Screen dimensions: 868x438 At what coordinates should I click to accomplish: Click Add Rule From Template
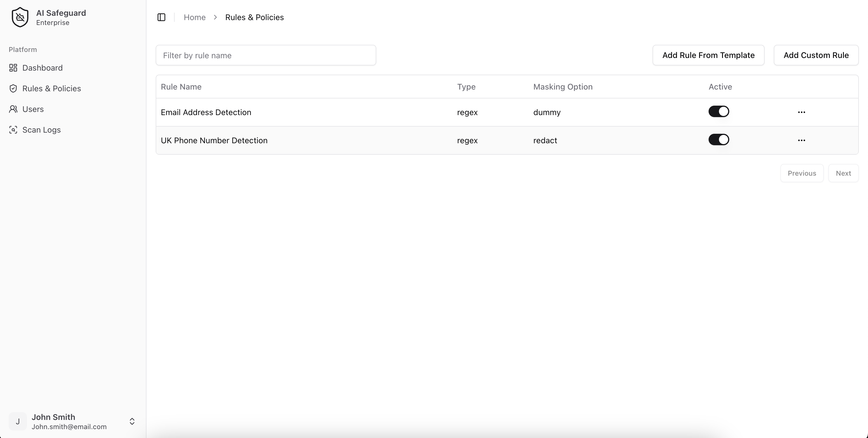[708, 55]
